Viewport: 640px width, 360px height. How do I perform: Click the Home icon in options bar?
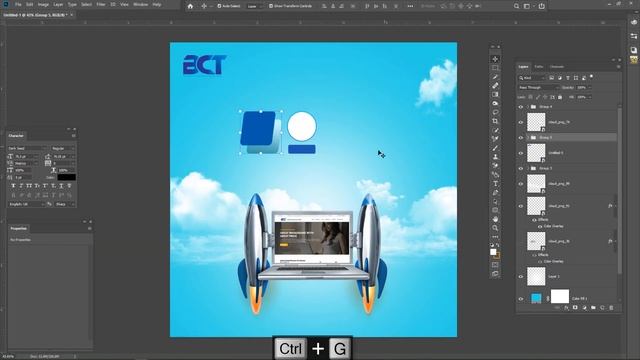pyautogui.click(x=190, y=6)
